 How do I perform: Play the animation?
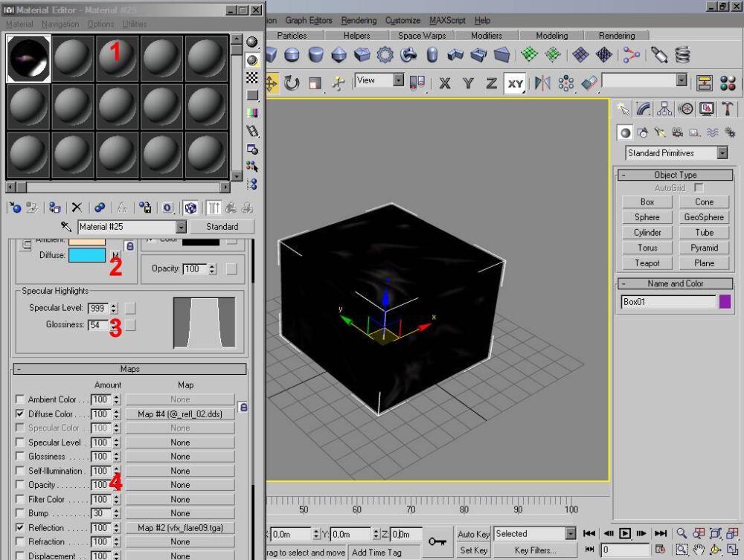tap(625, 533)
